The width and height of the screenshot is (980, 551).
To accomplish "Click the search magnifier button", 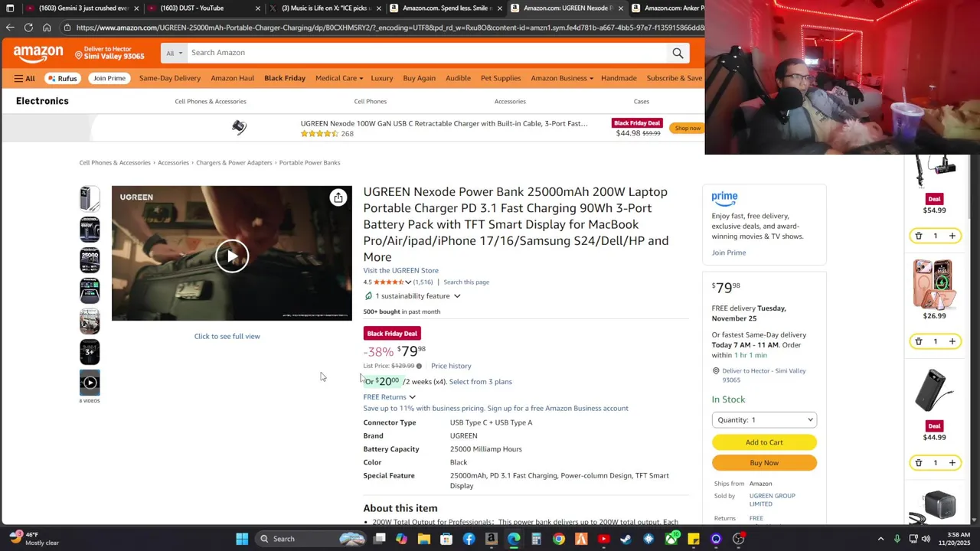I will (x=678, y=53).
